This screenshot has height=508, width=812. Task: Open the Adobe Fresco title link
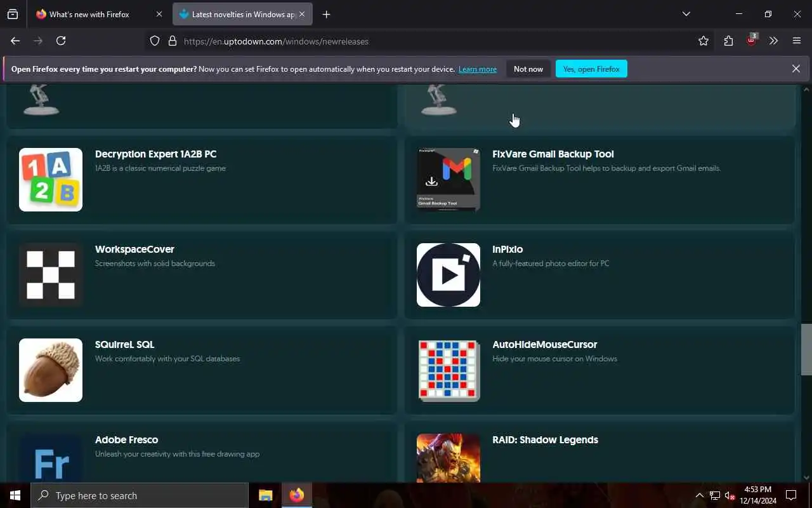[x=126, y=439]
